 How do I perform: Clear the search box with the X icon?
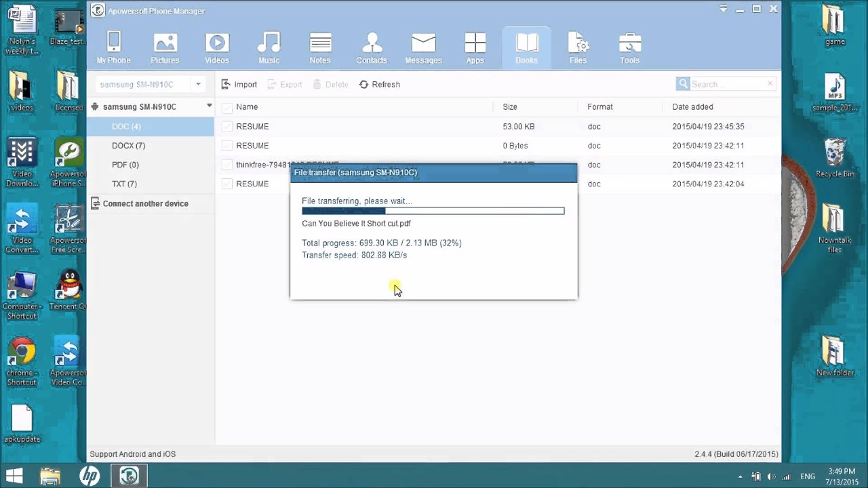[770, 84]
